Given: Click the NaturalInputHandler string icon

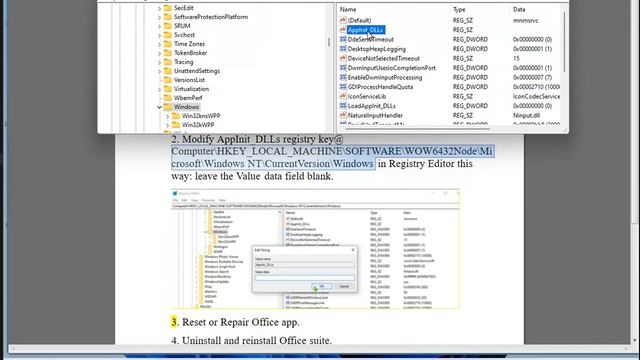Looking at the screenshot, I should (x=343, y=115).
